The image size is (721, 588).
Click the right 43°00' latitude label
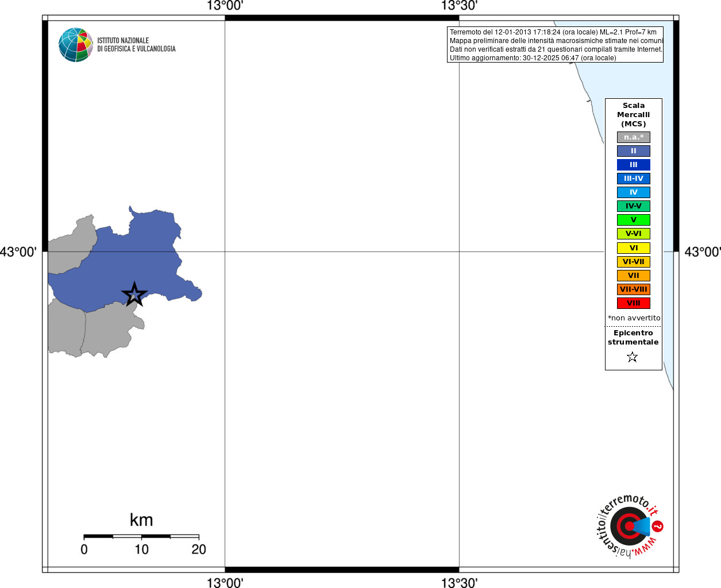pyautogui.click(x=702, y=252)
